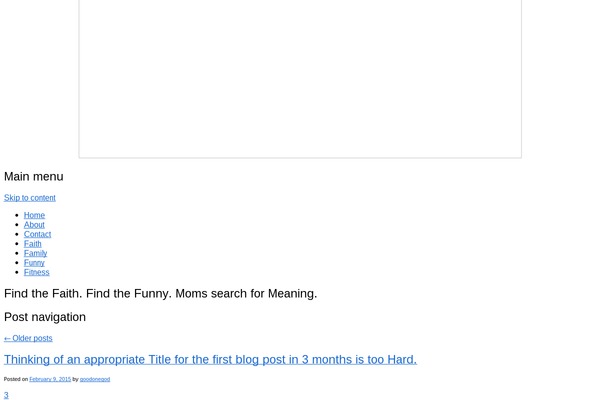Click the 'Posted on' label text
The height and width of the screenshot is (400, 600).
pos(16,379)
